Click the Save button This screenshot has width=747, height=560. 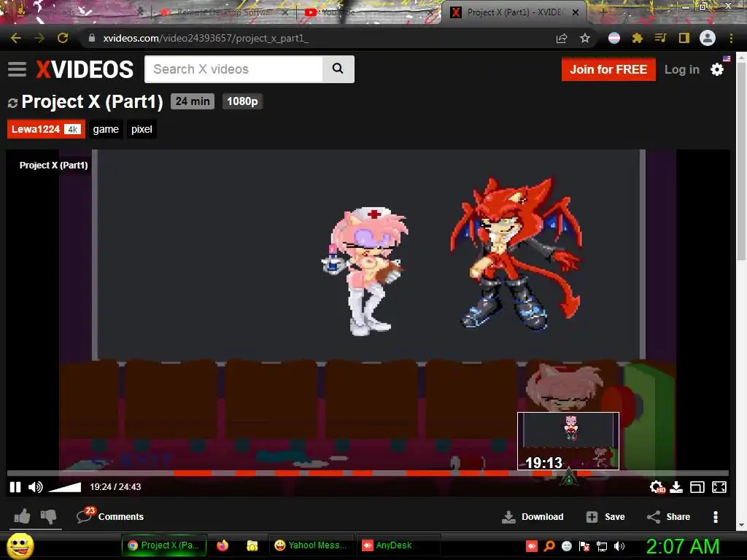click(605, 517)
